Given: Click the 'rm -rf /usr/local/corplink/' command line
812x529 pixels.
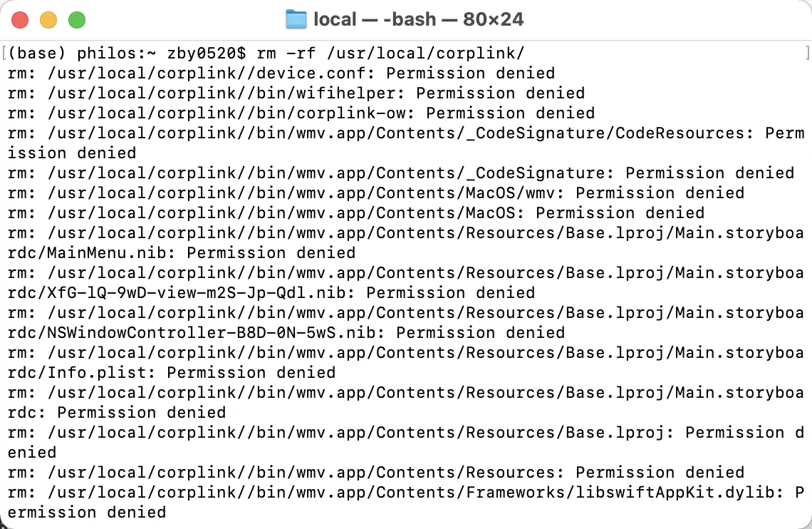Looking at the screenshot, I should [391, 53].
